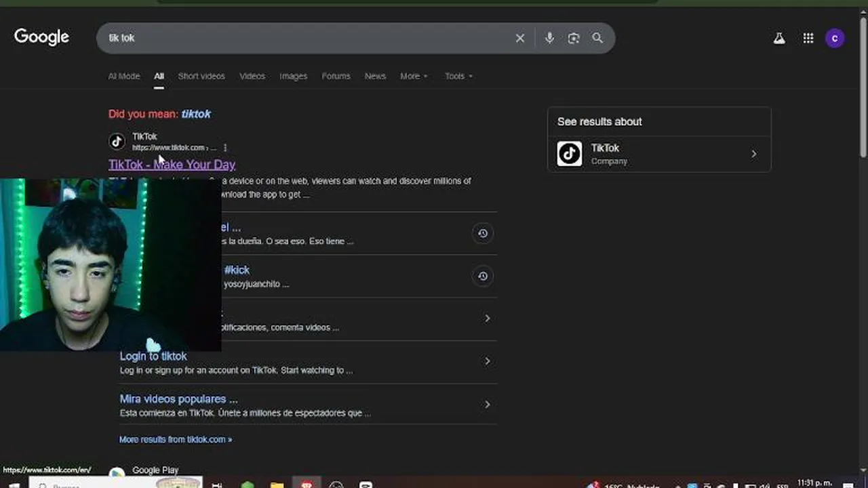Switch to the Forums tab
The height and width of the screenshot is (488, 868).
click(336, 76)
